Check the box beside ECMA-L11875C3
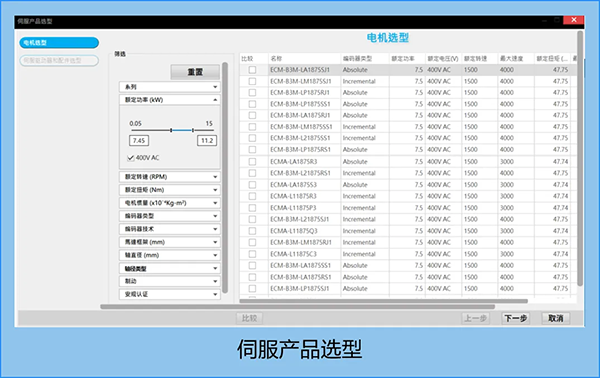Screen dimensions: 600x378 click(x=252, y=254)
